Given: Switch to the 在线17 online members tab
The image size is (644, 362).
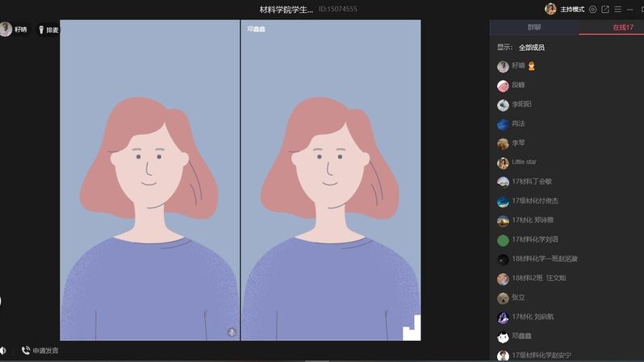Looking at the screenshot, I should [x=622, y=27].
